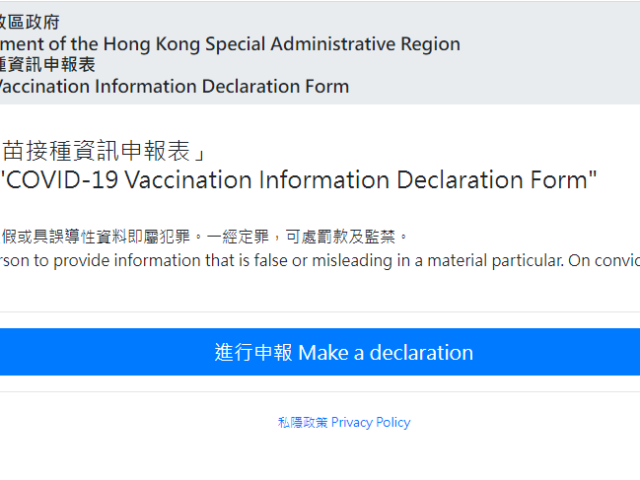Viewport: 640px width, 480px height.
Task: Click the Chinese government name in the header
Action: point(30,23)
